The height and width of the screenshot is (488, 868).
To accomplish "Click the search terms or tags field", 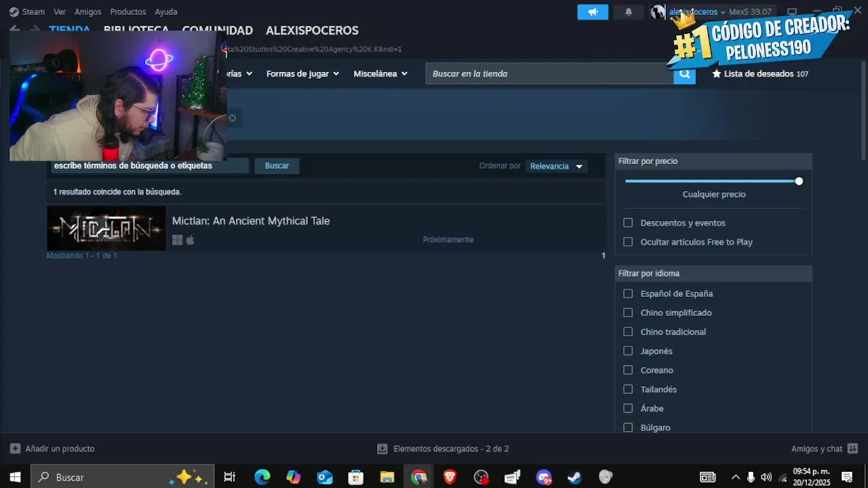I will (x=150, y=166).
